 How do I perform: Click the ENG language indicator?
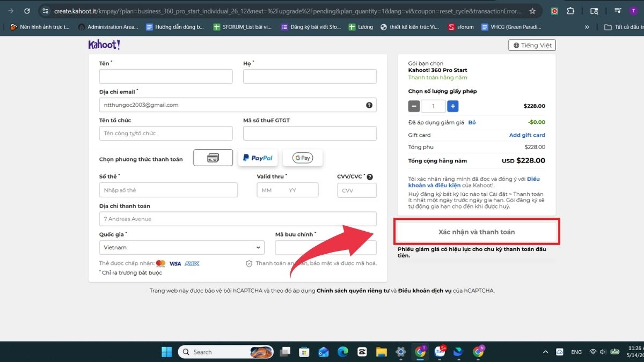tap(576, 352)
